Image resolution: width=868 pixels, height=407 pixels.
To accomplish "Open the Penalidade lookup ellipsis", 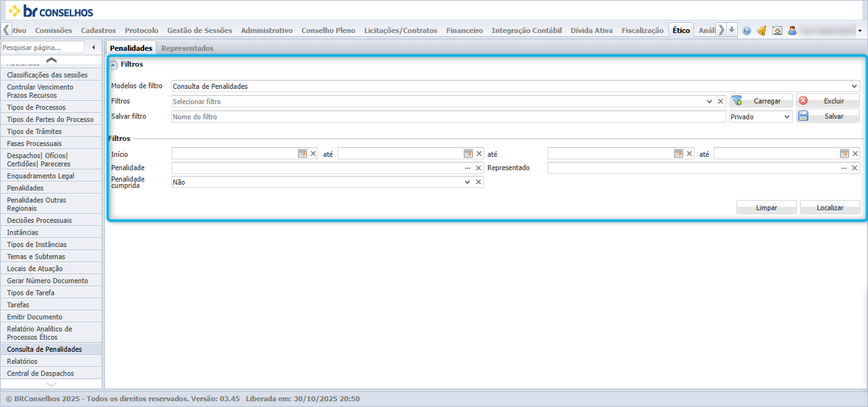I will [x=468, y=168].
